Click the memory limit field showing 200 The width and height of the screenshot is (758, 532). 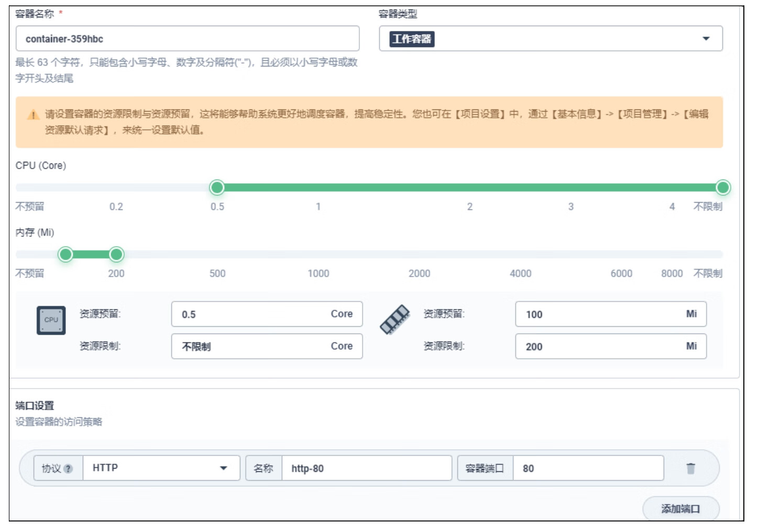pos(597,346)
